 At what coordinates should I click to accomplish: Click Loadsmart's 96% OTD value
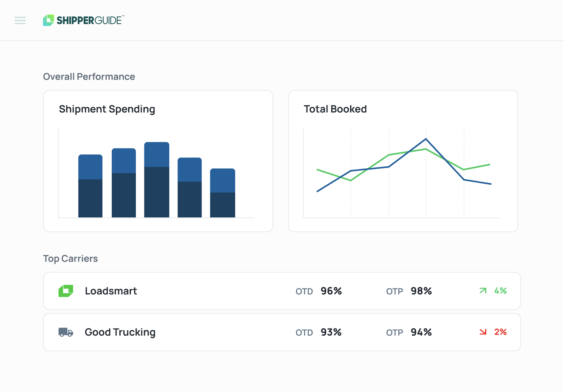[331, 291]
